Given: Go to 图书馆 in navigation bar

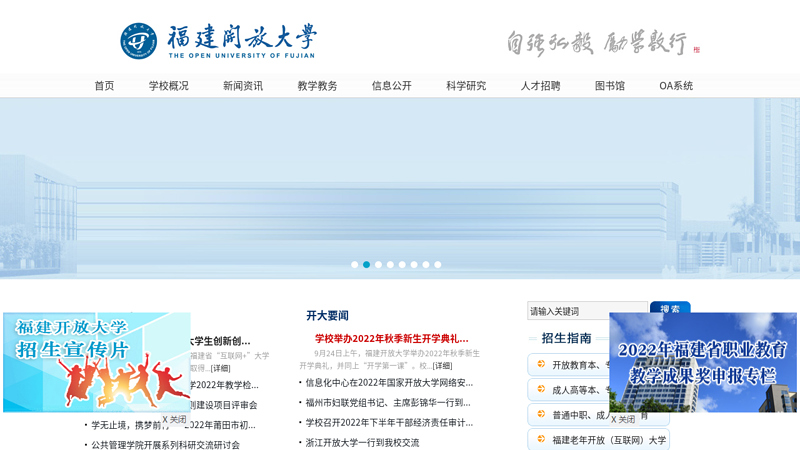Looking at the screenshot, I should coord(610,86).
